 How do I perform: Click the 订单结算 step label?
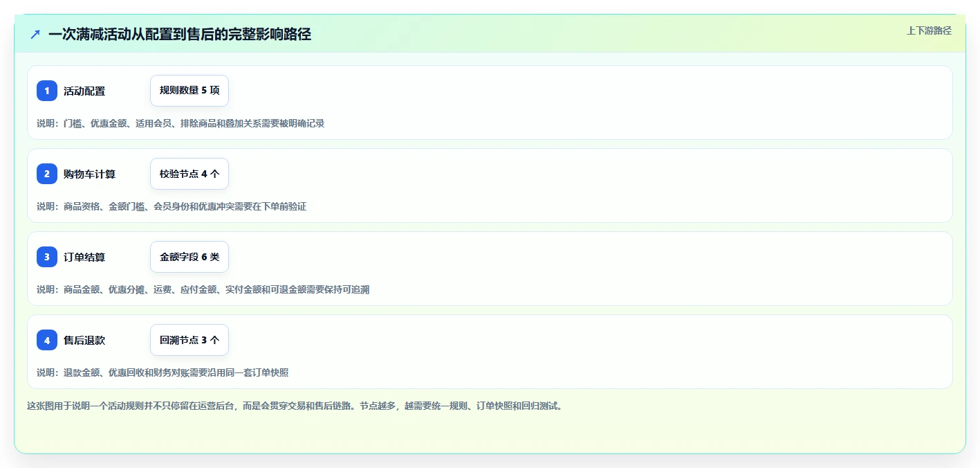(84, 257)
